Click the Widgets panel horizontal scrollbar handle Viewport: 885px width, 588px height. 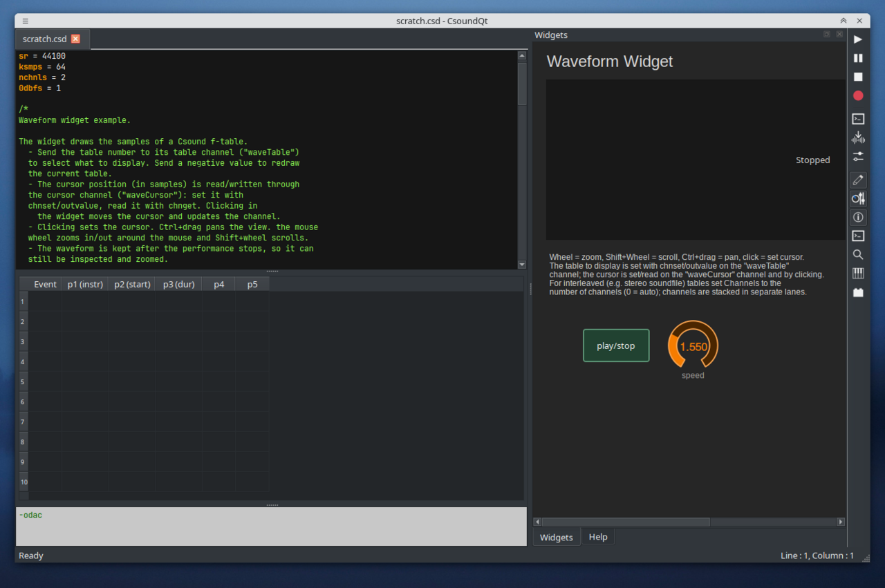point(626,522)
